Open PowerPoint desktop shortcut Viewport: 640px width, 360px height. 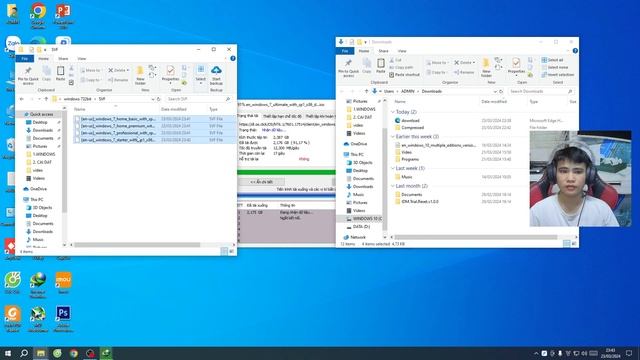[63, 16]
